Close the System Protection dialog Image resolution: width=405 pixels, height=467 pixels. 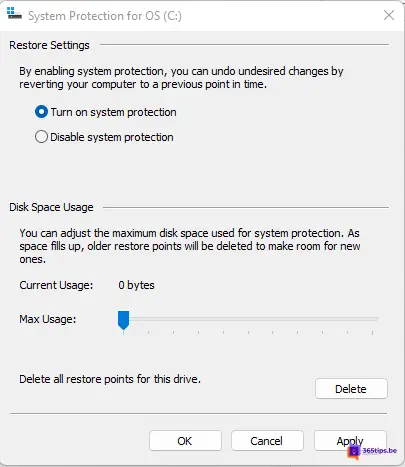(389, 15)
